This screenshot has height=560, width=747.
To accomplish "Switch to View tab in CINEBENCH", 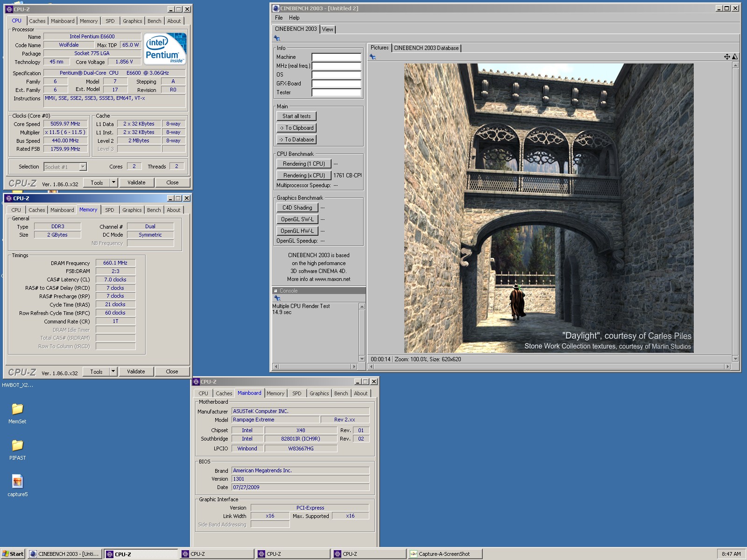I will 328,29.
